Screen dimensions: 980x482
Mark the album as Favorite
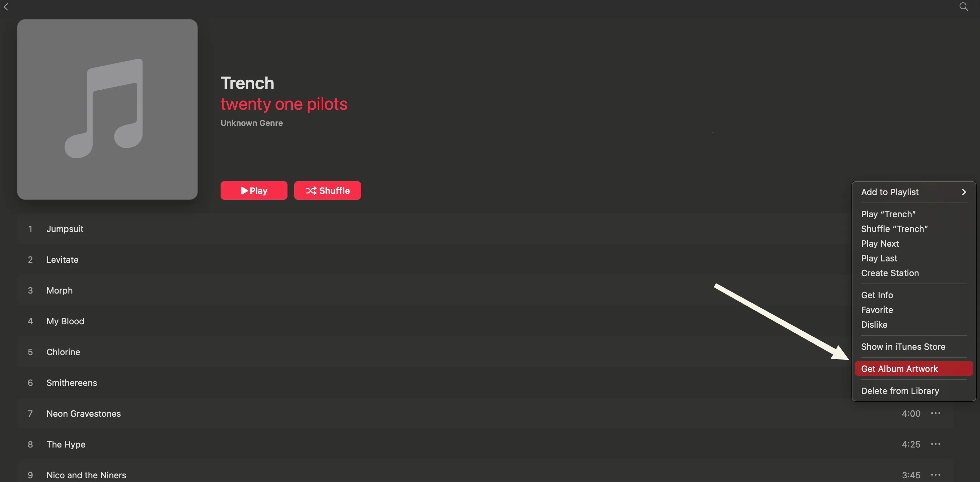tap(877, 310)
